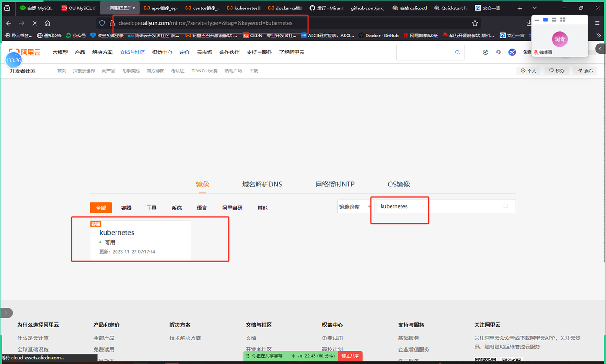
Task: Click 个人 button in community bar
Action: pos(528,71)
